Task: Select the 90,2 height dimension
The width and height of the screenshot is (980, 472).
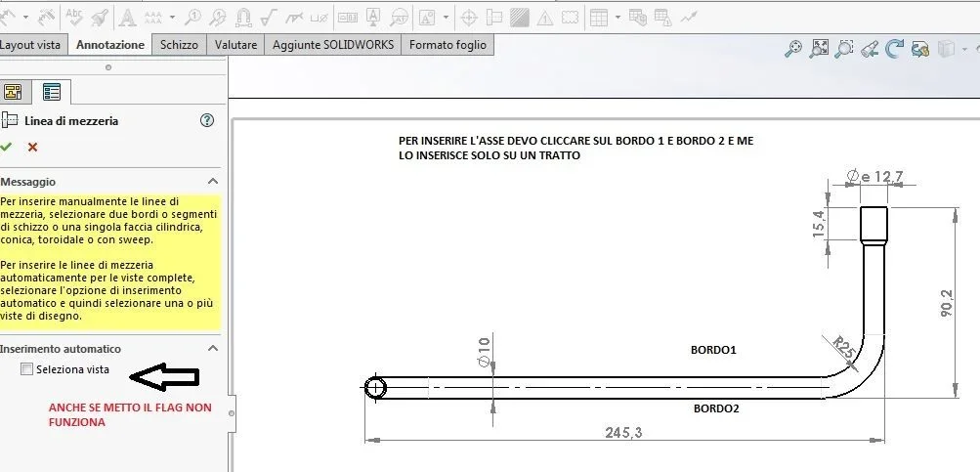Action: click(x=948, y=303)
